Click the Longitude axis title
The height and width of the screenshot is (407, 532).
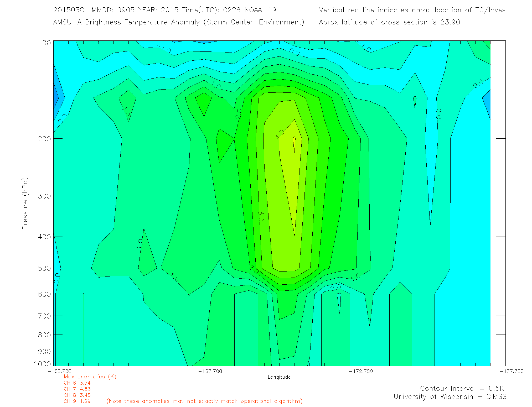pyautogui.click(x=279, y=377)
